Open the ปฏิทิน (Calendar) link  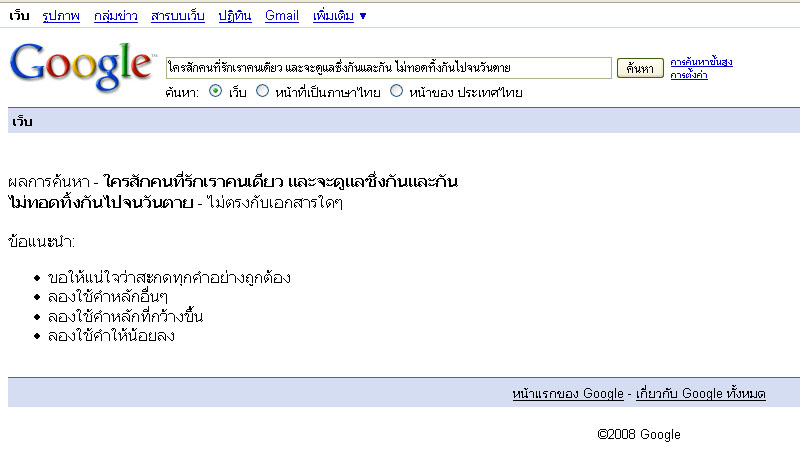coord(235,16)
